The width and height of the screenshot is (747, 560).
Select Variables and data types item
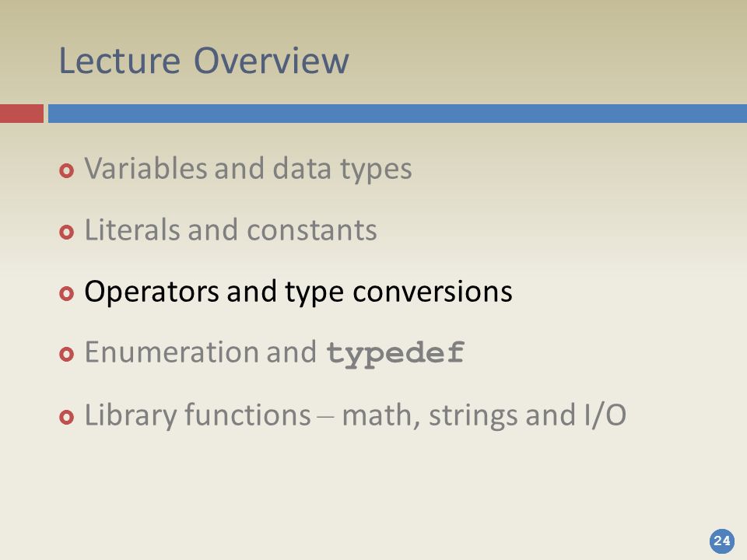[x=247, y=169]
